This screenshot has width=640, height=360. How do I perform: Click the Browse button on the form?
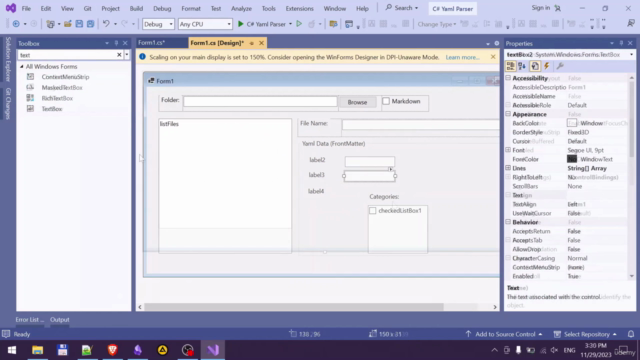[357, 102]
